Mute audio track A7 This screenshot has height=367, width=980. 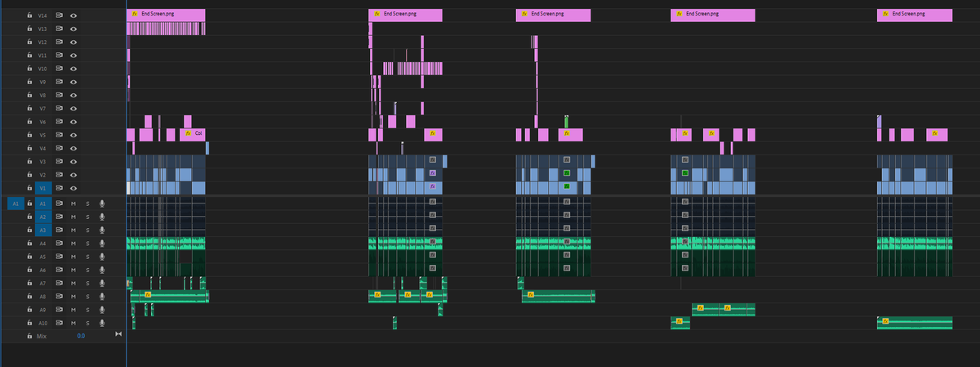[x=73, y=283]
